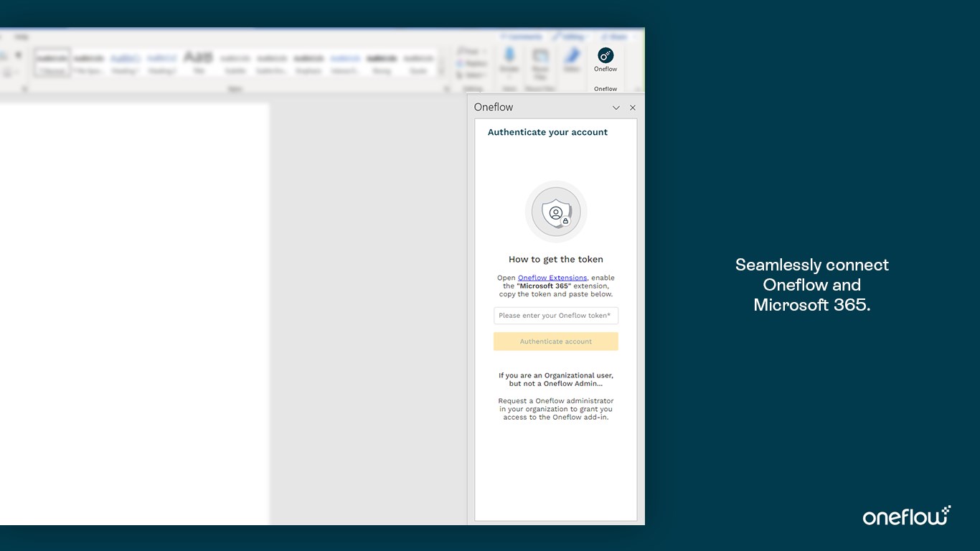Click the 'Request a Oneflow administrator' paragraph
980x551 pixels.
pos(556,409)
